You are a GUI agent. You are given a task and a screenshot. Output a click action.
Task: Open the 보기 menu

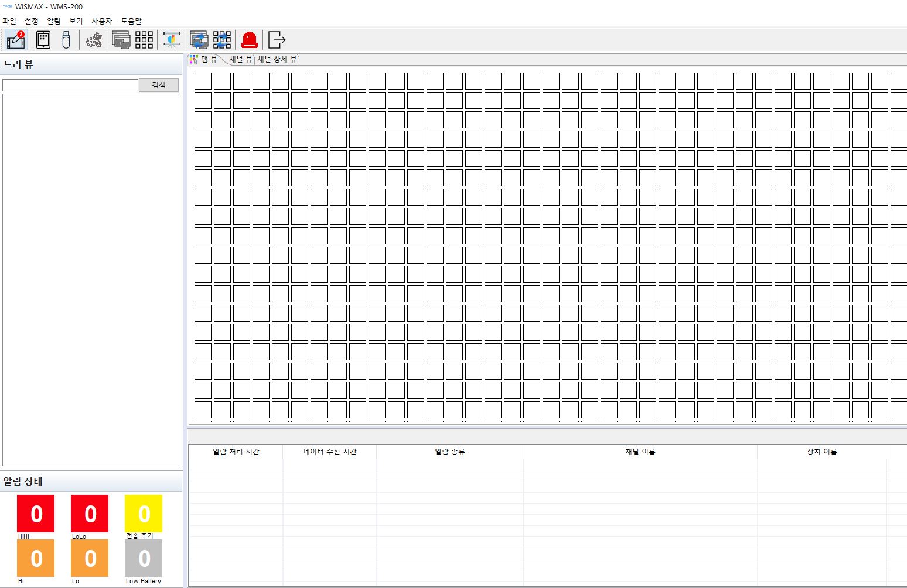coord(76,21)
